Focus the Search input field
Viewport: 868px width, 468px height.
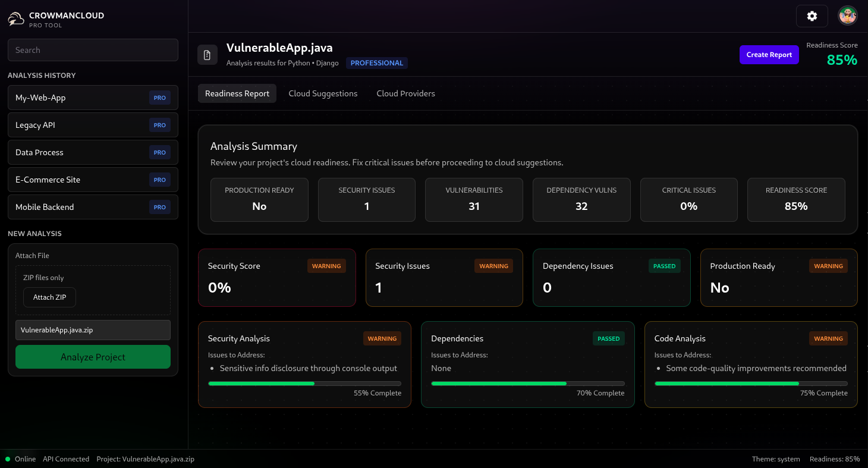click(93, 50)
